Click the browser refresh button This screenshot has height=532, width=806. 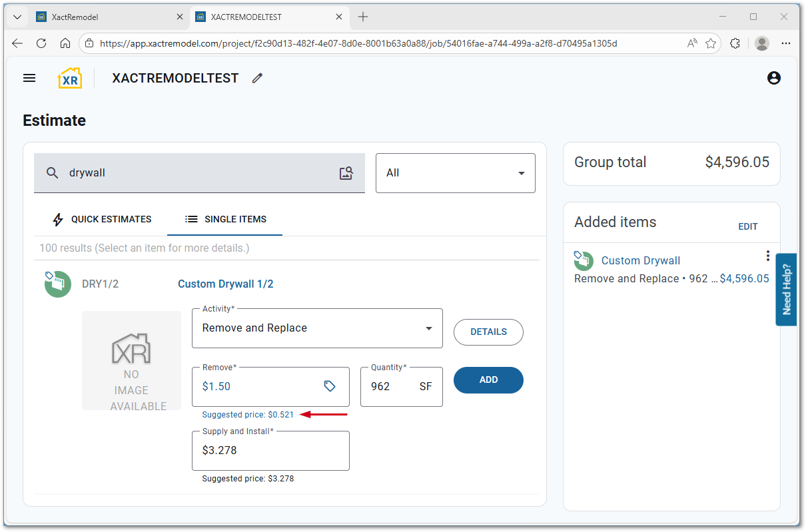(41, 43)
